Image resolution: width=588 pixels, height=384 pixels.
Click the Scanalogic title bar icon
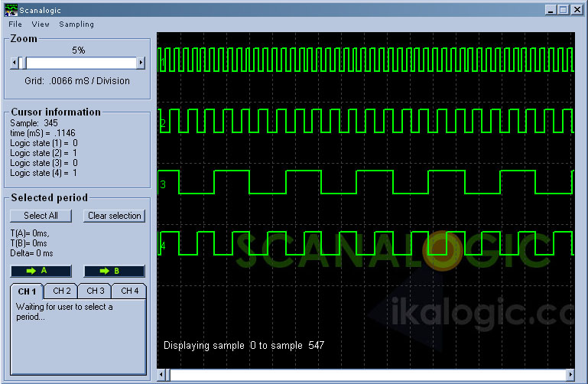[x=11, y=10]
